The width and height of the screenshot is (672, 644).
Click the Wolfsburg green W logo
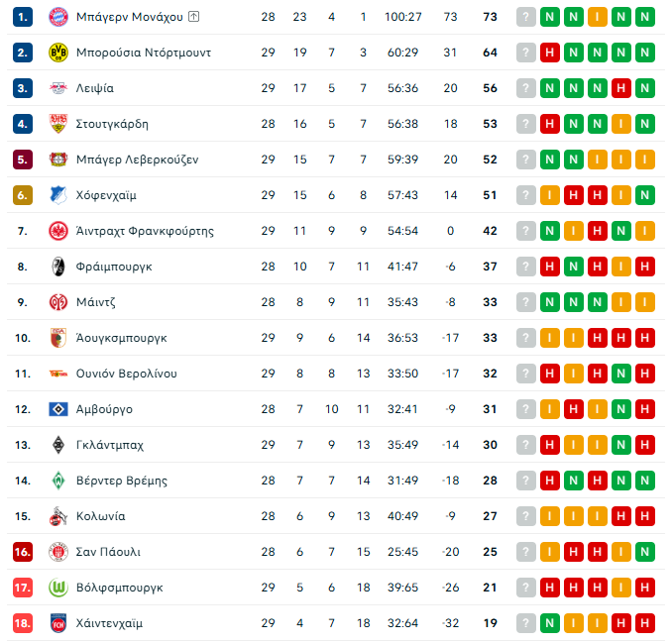point(57,588)
